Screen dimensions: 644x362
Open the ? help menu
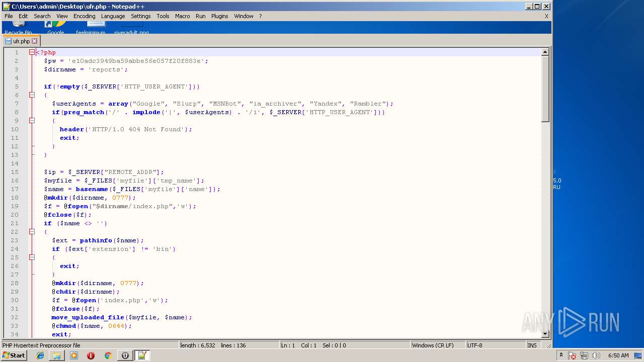(x=261, y=16)
